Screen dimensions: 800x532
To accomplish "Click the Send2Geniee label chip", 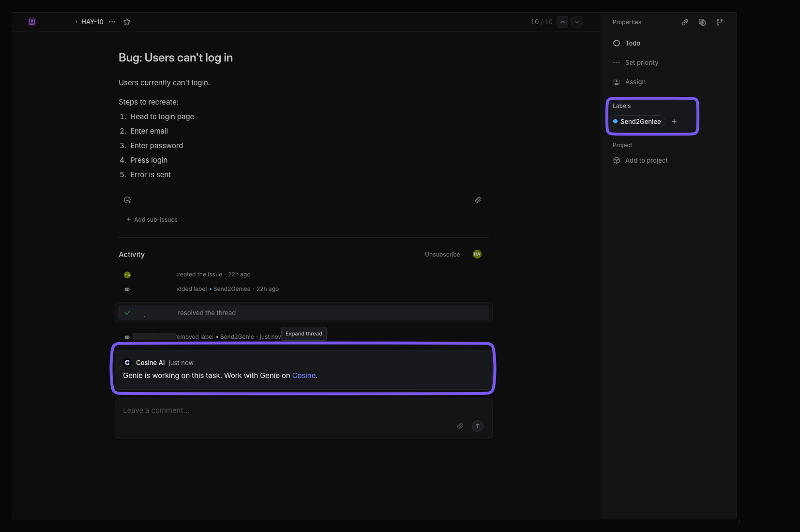I will tap(637, 122).
